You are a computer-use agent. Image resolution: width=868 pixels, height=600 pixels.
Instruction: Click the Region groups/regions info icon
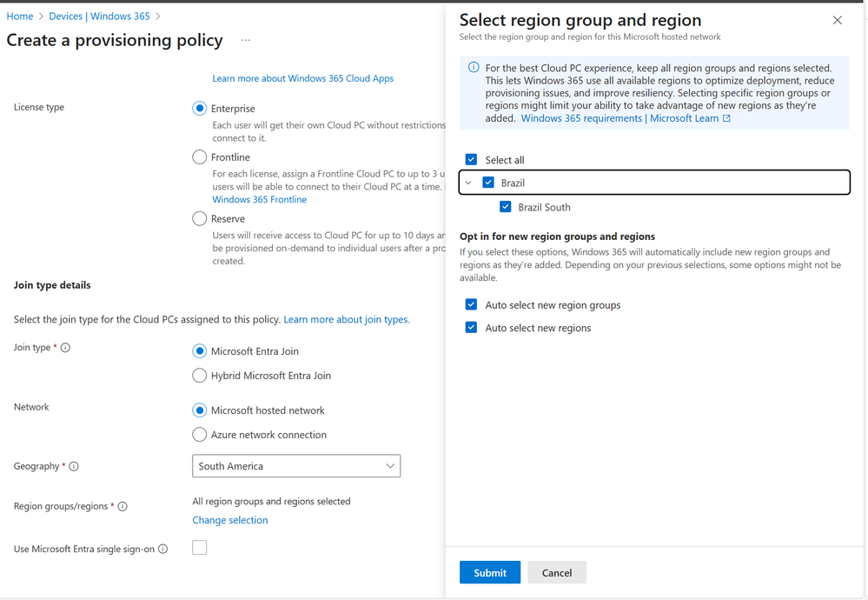click(123, 507)
